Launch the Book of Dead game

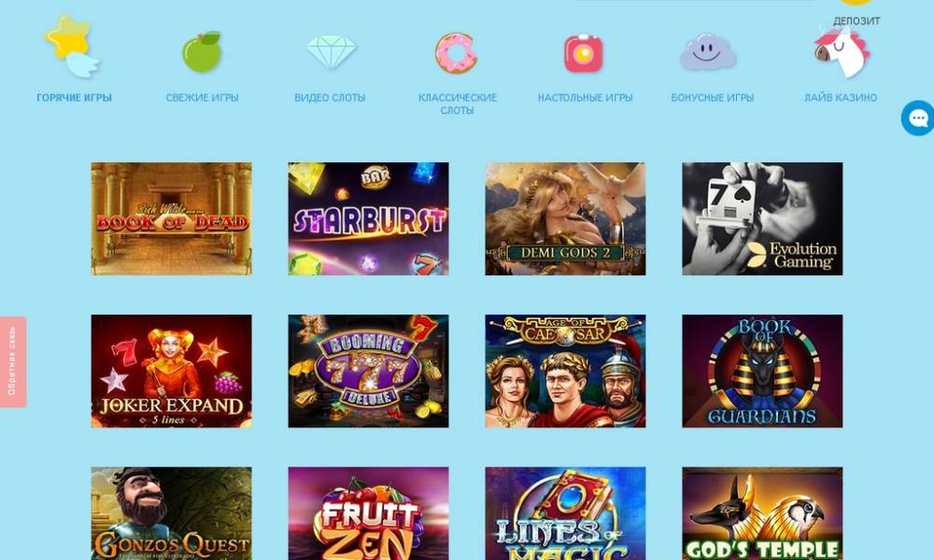[172, 219]
